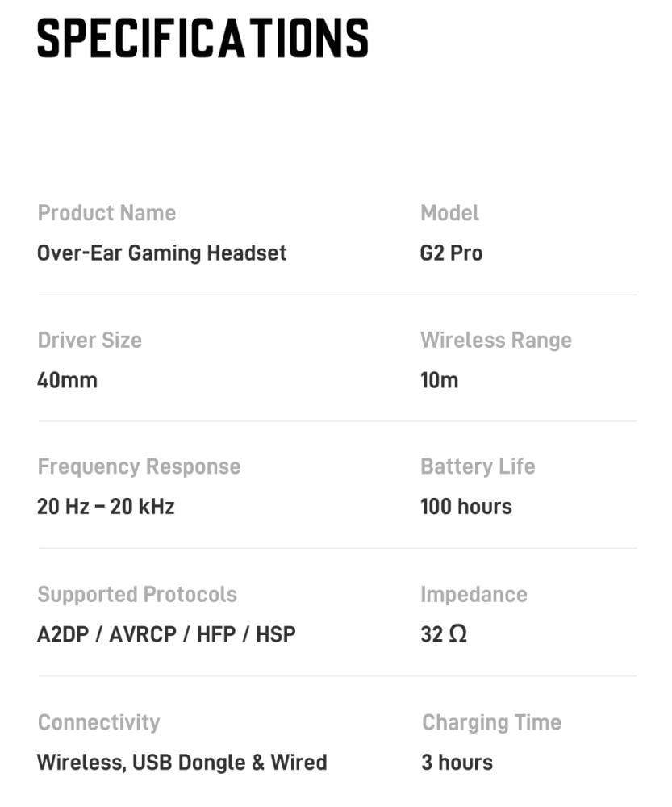Click the 100 hours battery value
The width and height of the screenshot is (672, 807).
(465, 507)
